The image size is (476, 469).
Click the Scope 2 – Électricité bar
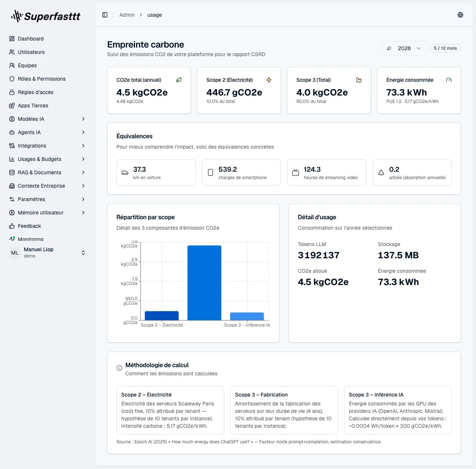click(x=162, y=316)
